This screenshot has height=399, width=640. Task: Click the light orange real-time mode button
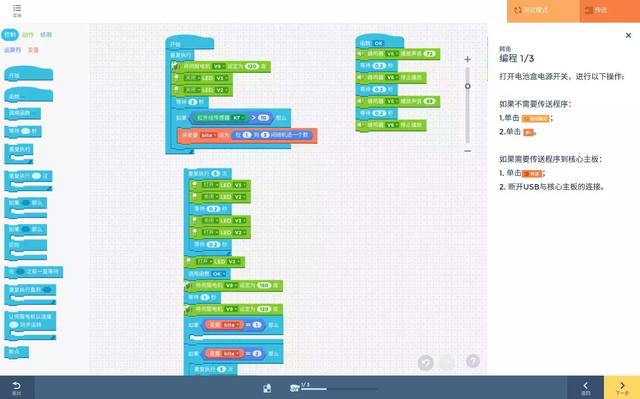543,11
